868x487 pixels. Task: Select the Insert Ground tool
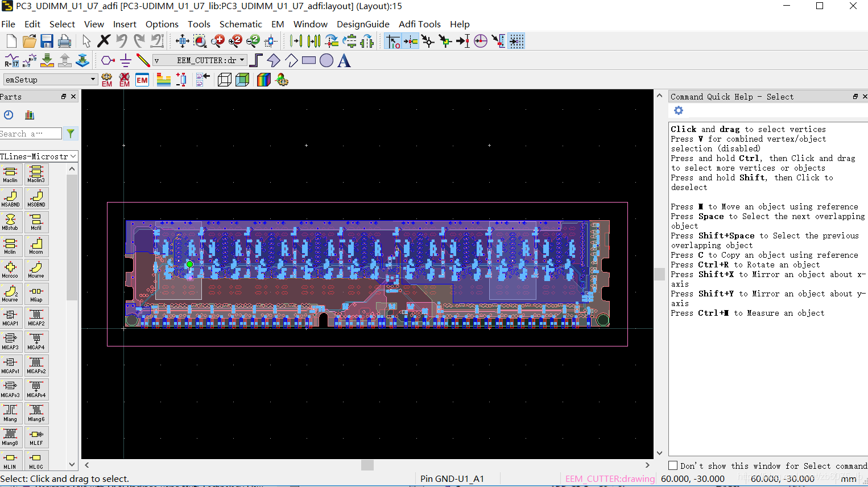(126, 60)
